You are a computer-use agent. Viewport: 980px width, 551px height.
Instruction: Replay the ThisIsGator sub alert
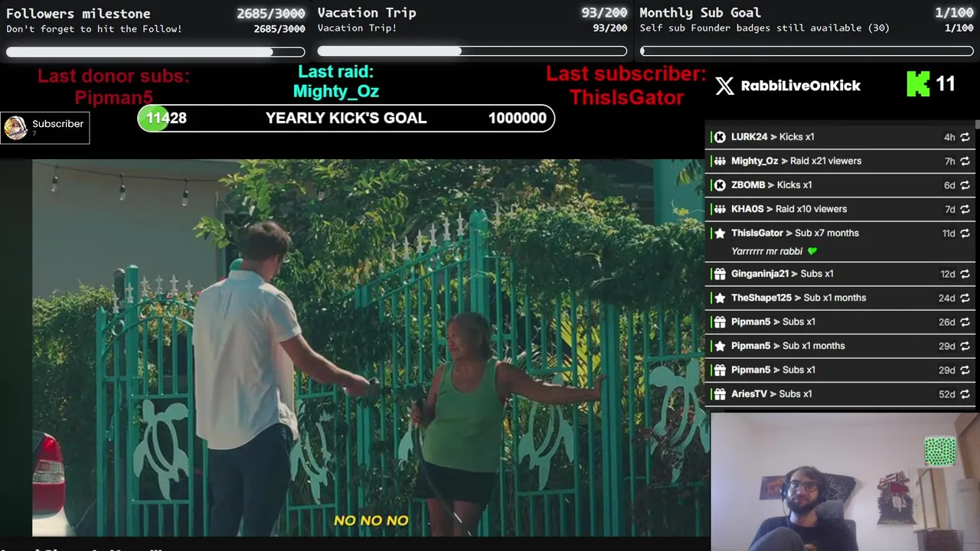click(965, 233)
